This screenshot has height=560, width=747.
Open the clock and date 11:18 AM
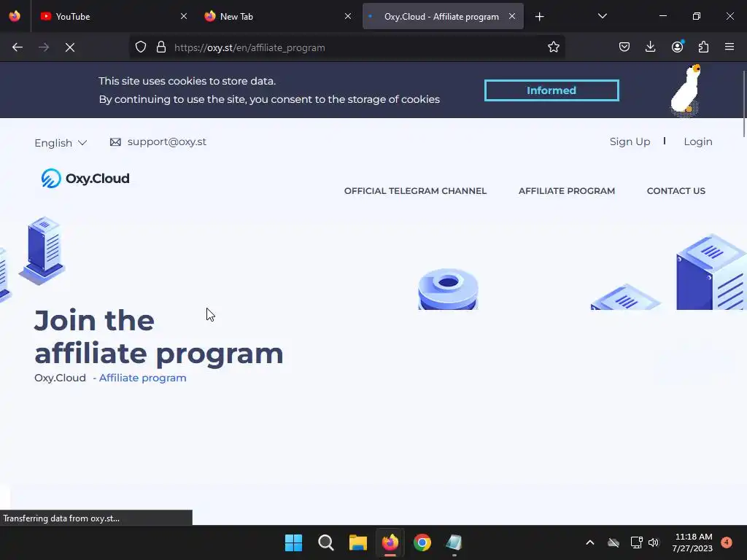[692, 542]
